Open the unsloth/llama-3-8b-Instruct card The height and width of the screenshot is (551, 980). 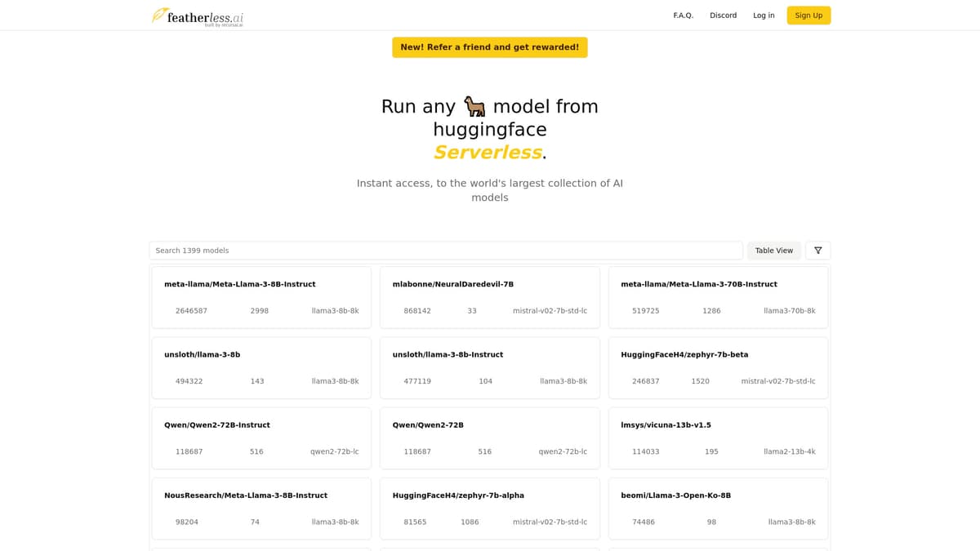(490, 368)
